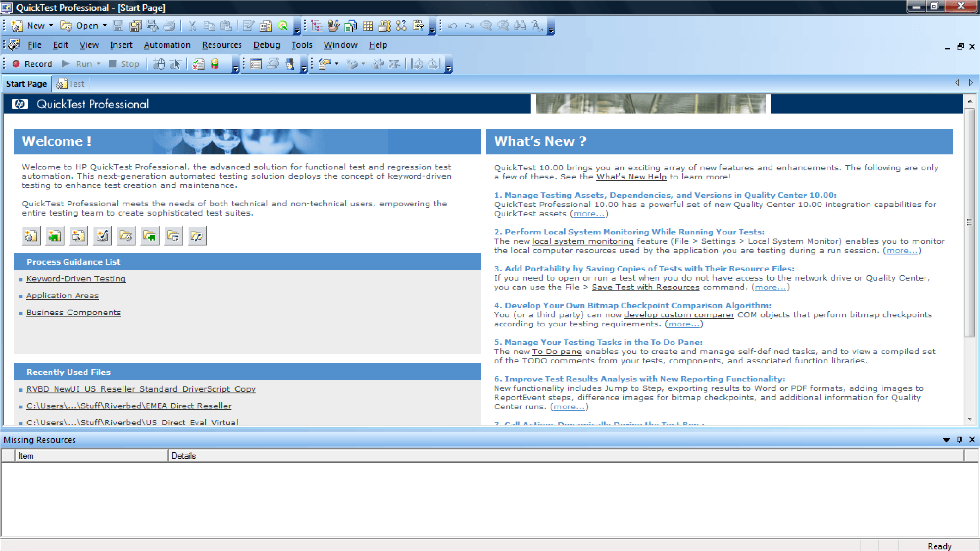Open the New button dropdown arrow
The image size is (980, 551).
[x=51, y=25]
